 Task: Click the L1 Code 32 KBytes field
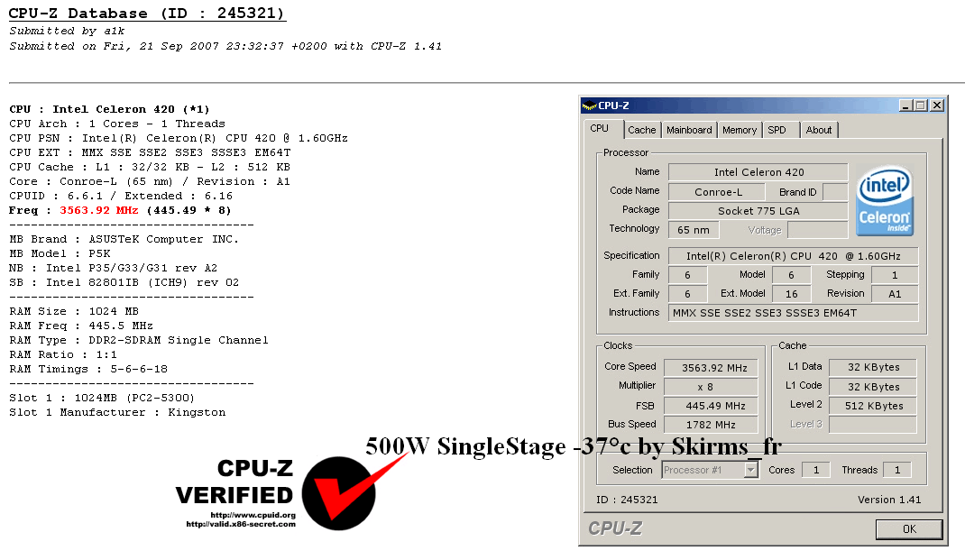click(x=873, y=387)
